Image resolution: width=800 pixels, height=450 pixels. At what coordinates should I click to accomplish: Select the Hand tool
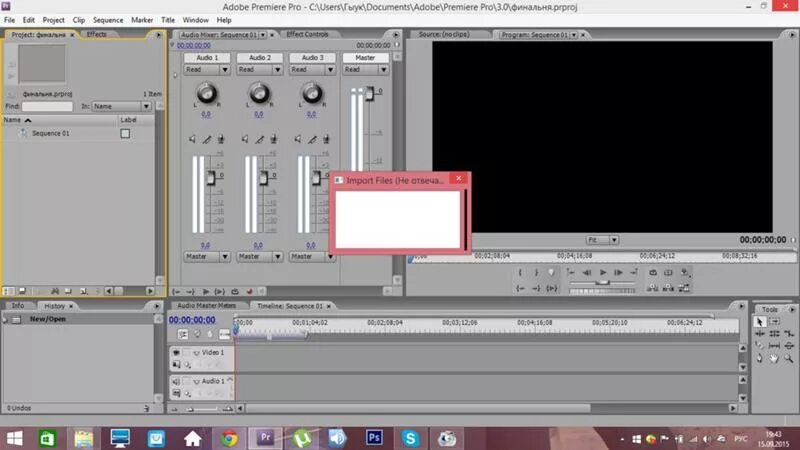pos(774,359)
